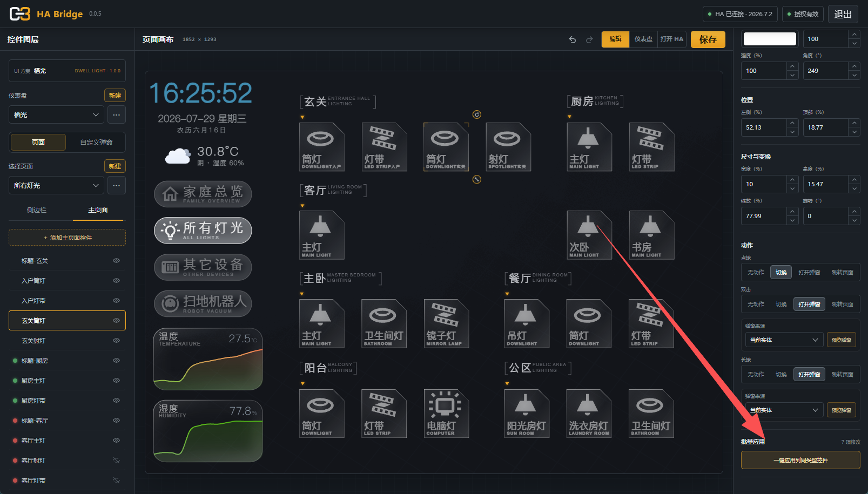This screenshot has width=868, height=494.
Task: Click 预览弹窗 button under 双击
Action: point(842,340)
